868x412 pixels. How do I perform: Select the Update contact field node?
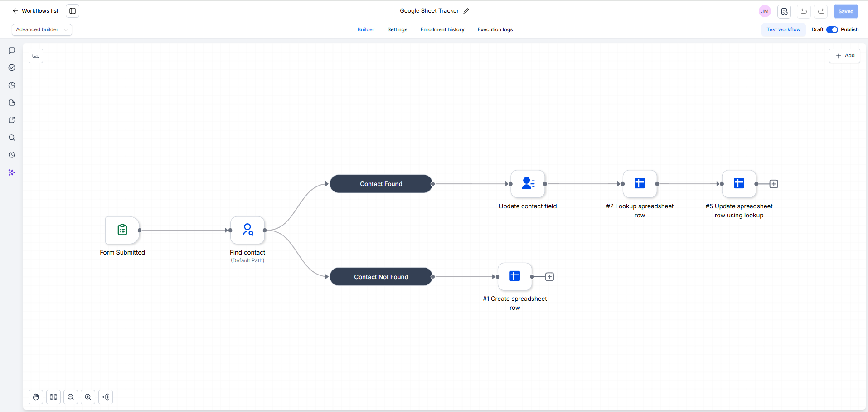coord(528,184)
